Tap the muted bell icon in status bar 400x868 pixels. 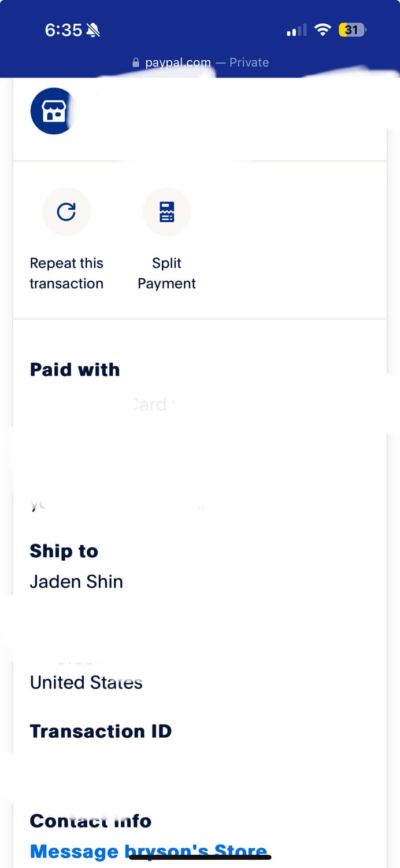pos(92,30)
